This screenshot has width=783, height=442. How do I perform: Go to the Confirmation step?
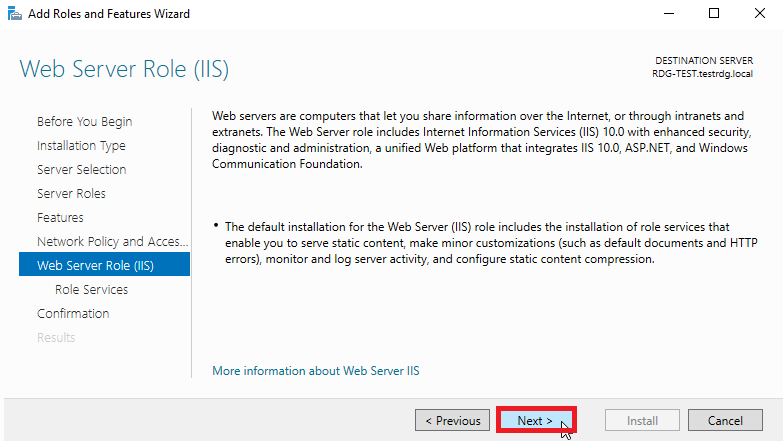tap(73, 313)
